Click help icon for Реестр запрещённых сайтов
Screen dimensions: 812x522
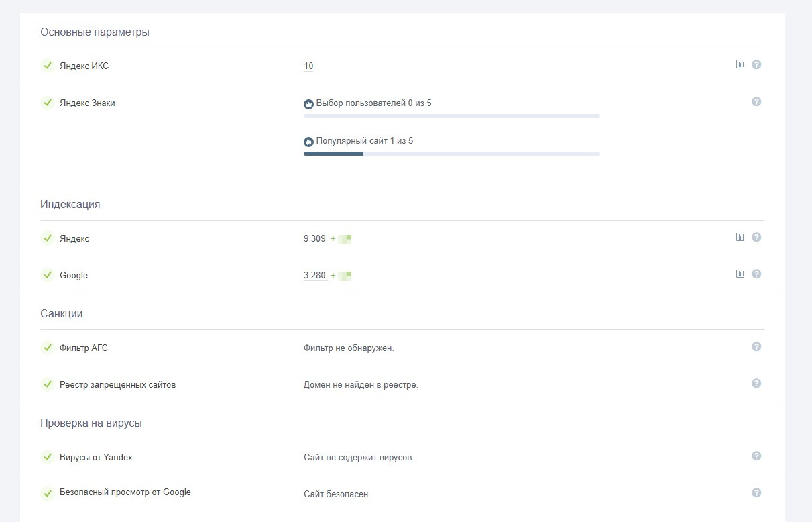tap(756, 384)
